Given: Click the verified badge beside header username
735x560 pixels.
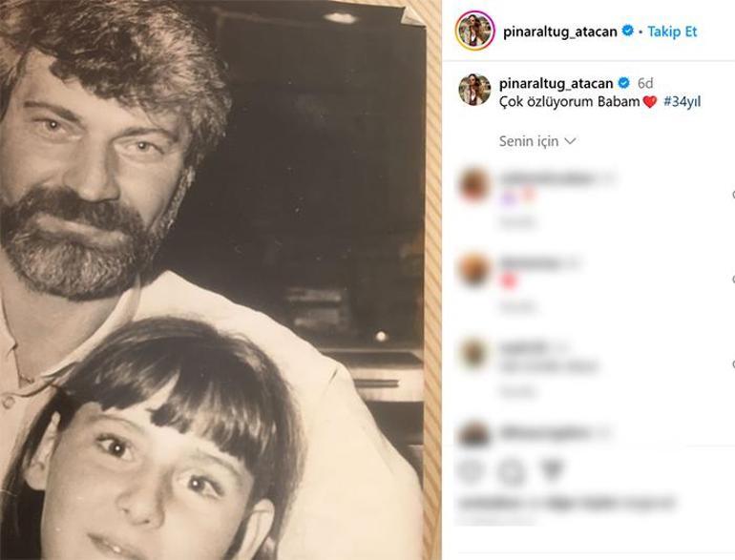Looking at the screenshot, I should tap(628, 31).
